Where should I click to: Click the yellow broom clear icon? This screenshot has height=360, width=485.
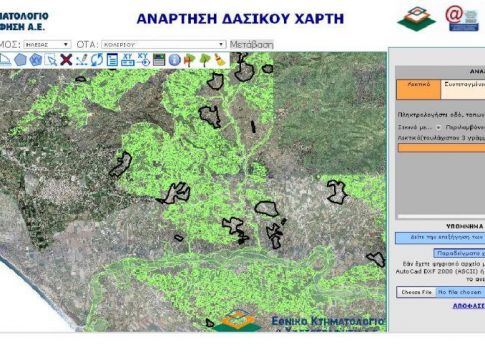[x=220, y=60]
